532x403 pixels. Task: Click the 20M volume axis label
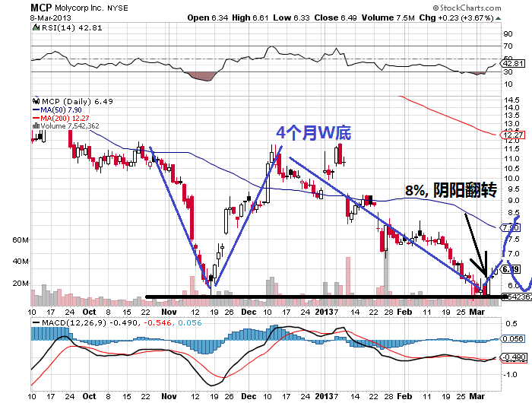(21, 283)
